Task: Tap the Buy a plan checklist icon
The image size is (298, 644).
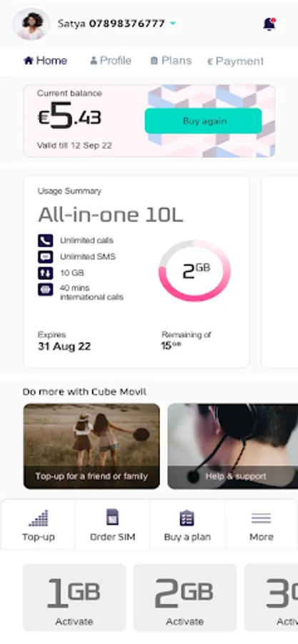Action: coord(187,518)
